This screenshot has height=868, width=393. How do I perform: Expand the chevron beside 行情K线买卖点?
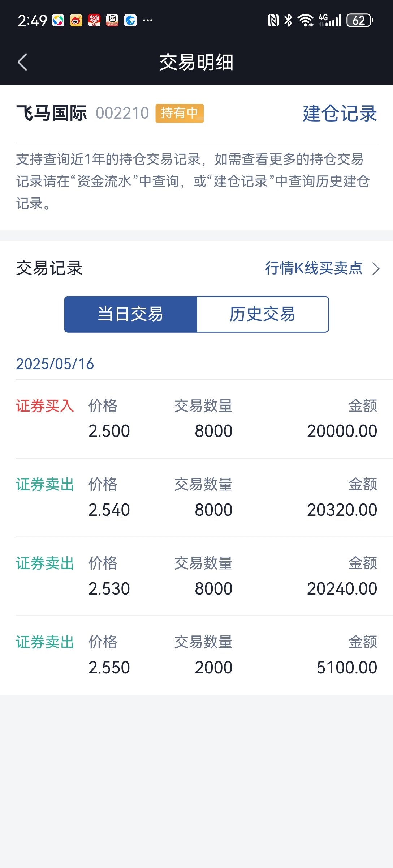[376, 269]
